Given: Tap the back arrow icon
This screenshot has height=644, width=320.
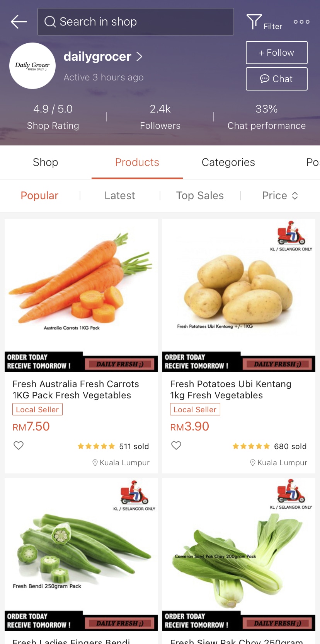Looking at the screenshot, I should 19,22.
